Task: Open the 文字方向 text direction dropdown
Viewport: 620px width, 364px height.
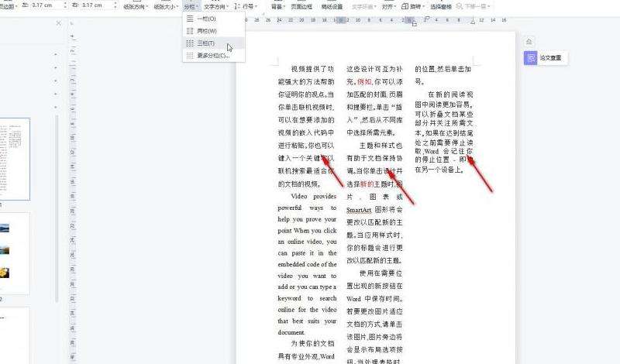Action: [216, 6]
